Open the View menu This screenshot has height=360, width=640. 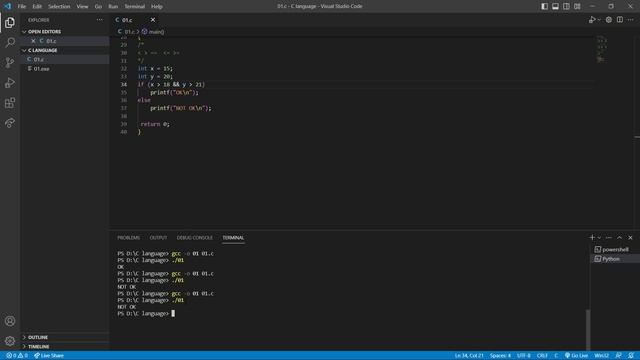coord(82,6)
